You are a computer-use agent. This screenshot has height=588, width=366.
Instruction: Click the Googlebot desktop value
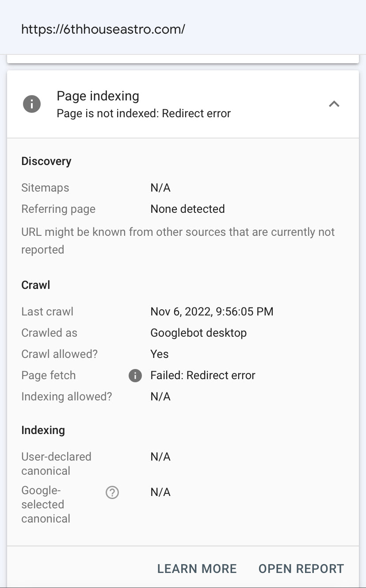point(198,333)
